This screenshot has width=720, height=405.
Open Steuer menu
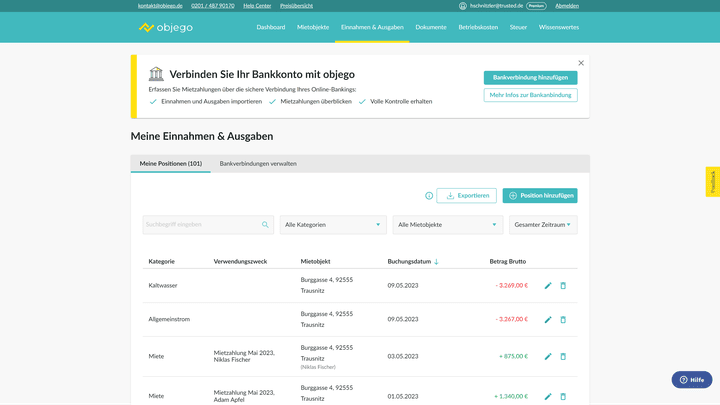pyautogui.click(x=518, y=27)
